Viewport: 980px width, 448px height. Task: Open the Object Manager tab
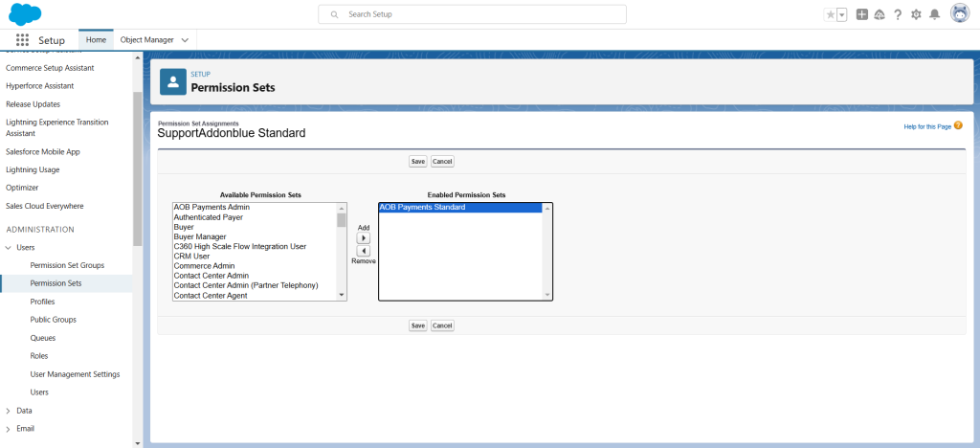(x=146, y=39)
